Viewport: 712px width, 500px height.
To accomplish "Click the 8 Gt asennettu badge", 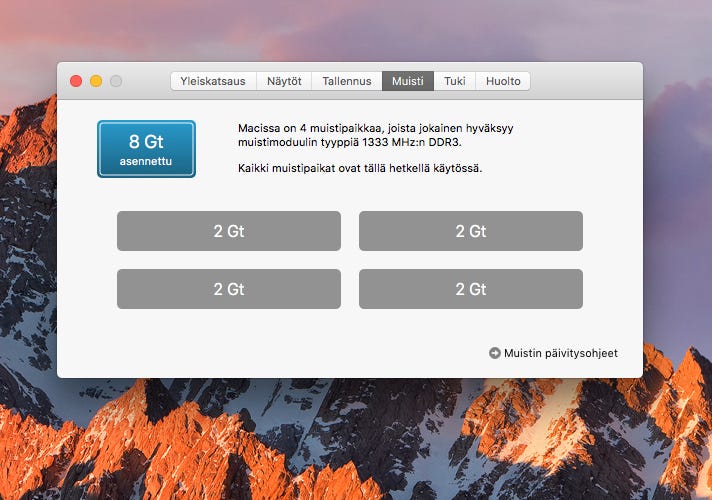I will pos(146,149).
